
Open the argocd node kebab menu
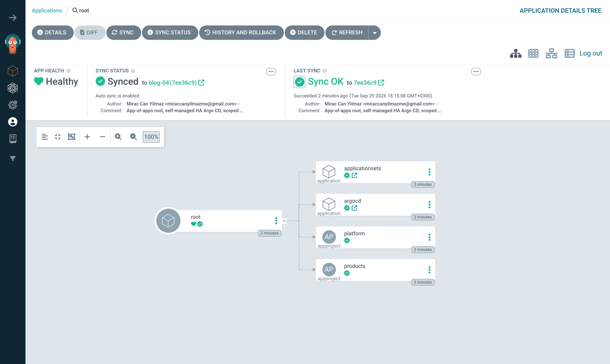(x=429, y=205)
